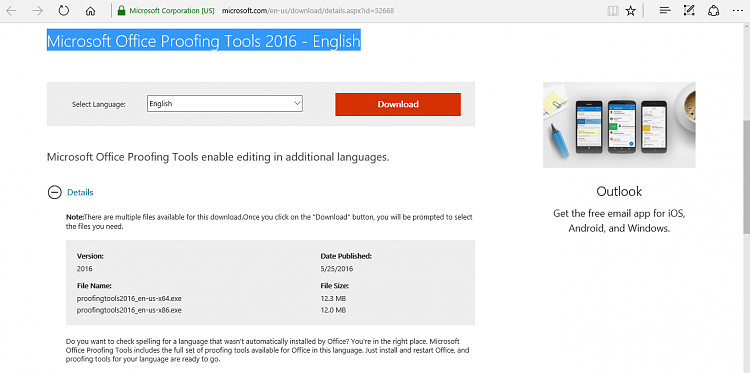Click the 'Get the free email app' text
Screen dimensions: 750x373
[x=619, y=221]
